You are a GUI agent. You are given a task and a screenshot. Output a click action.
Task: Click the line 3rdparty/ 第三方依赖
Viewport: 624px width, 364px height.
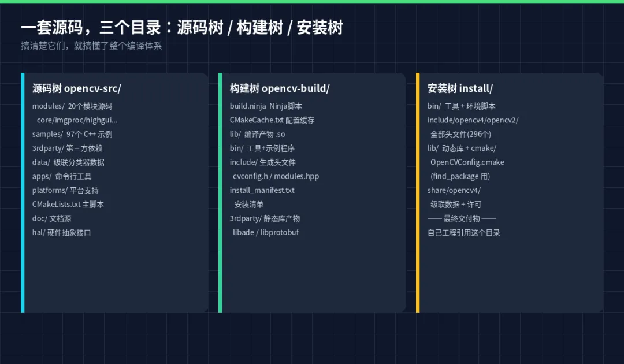67,148
